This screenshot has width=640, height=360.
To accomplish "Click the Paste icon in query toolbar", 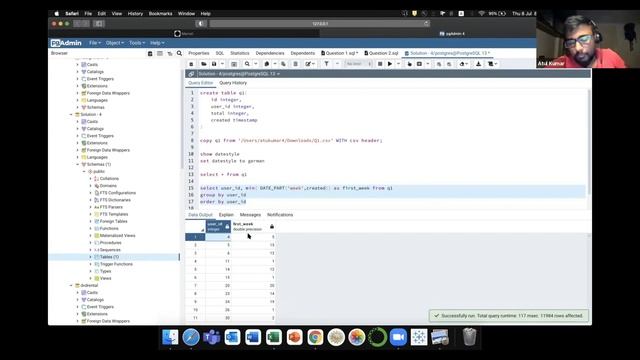I will (x=283, y=64).
